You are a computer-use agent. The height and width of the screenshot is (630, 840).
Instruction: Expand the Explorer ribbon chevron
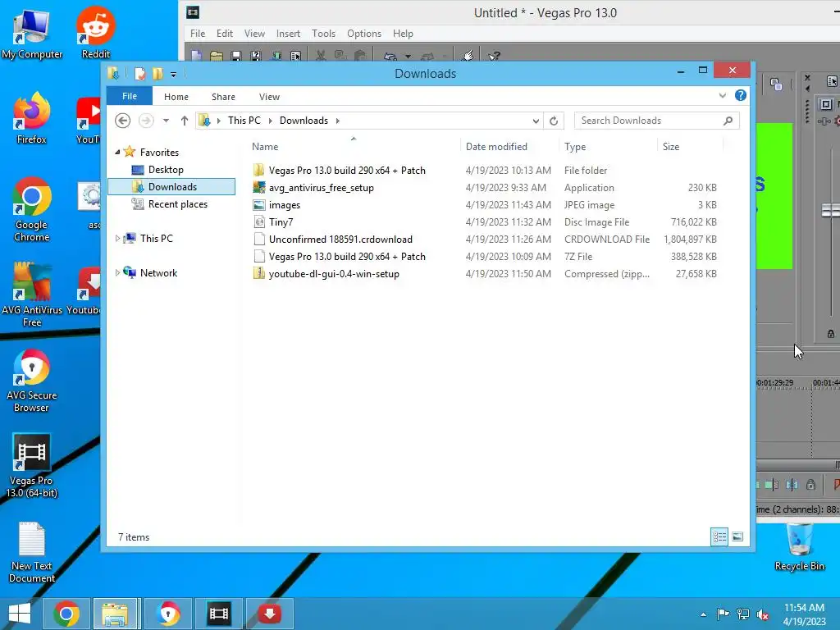coord(723,95)
